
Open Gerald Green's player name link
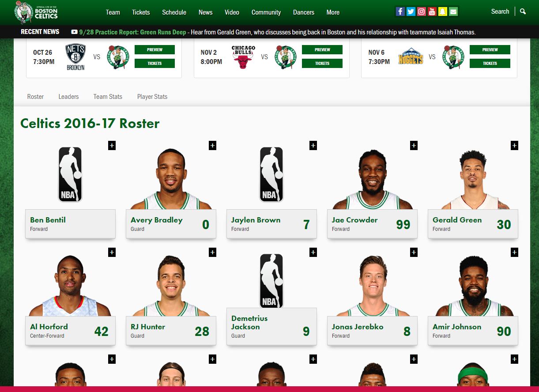[457, 220]
